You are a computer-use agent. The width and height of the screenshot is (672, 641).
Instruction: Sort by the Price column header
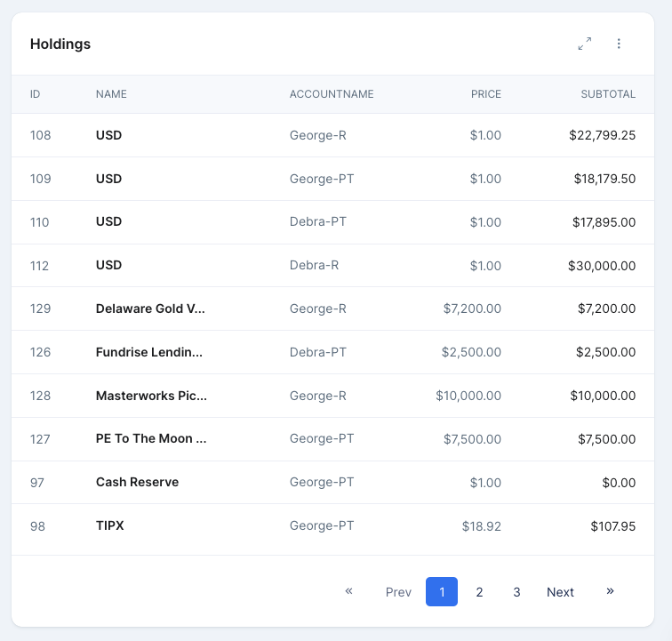[485, 94]
